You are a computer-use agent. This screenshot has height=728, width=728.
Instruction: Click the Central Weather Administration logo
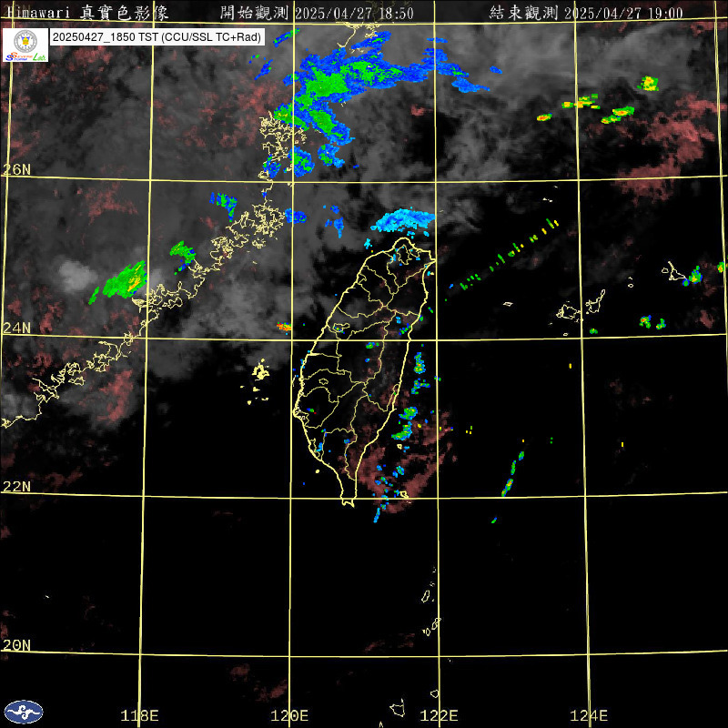[24, 712]
